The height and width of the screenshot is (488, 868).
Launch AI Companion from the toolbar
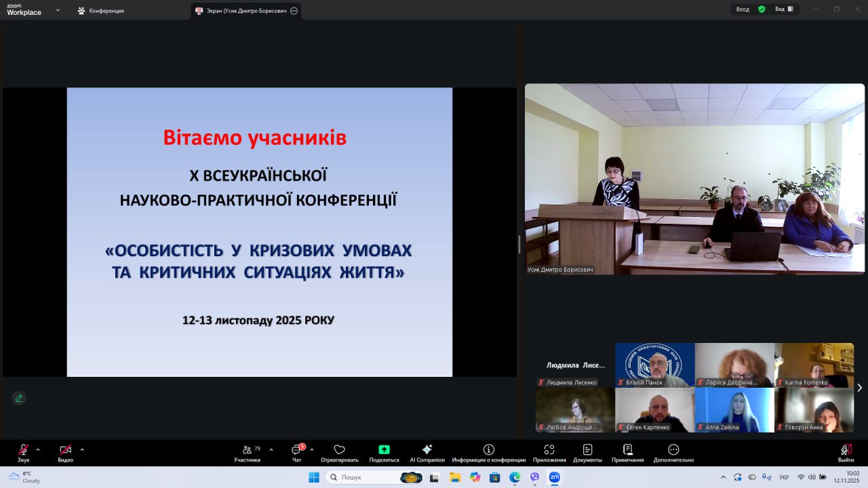tap(427, 453)
